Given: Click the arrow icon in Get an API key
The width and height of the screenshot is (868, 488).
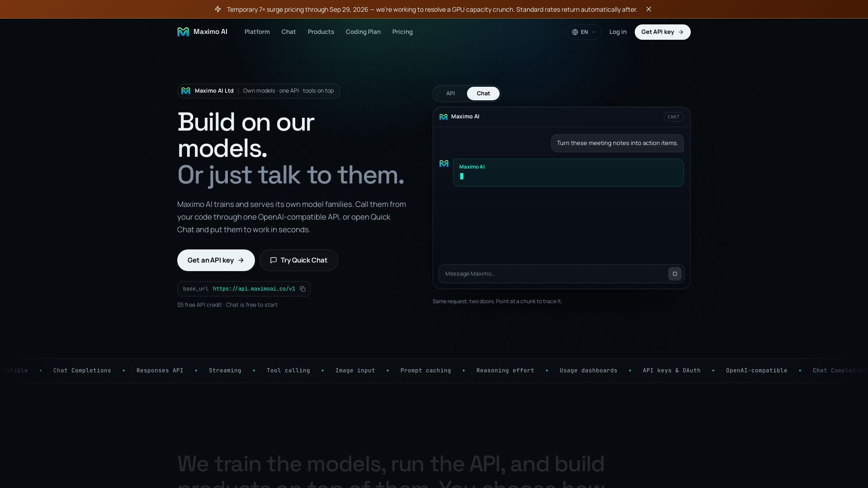Looking at the screenshot, I should point(241,260).
